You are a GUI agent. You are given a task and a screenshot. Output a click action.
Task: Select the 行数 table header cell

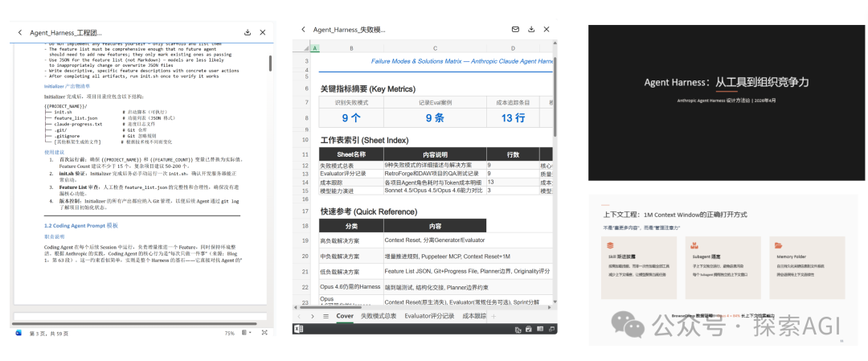[513, 154]
